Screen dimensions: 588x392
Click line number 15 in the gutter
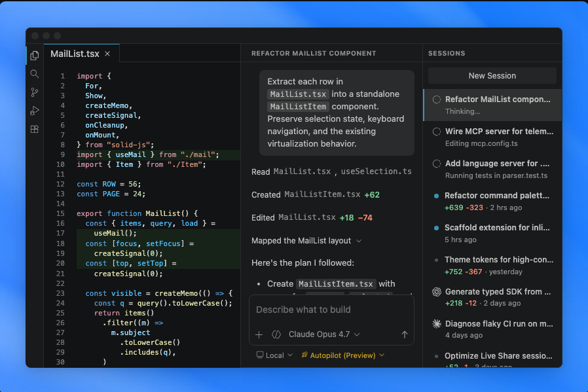pyautogui.click(x=60, y=213)
